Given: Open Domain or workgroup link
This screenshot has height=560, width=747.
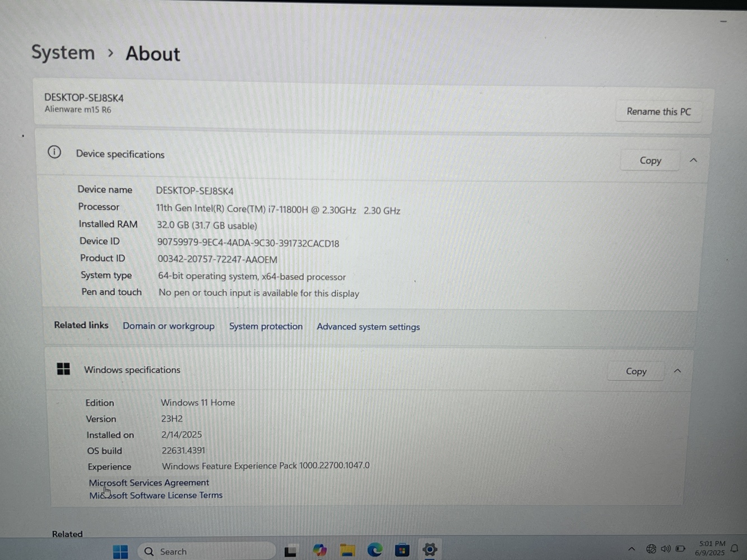Looking at the screenshot, I should 169,326.
